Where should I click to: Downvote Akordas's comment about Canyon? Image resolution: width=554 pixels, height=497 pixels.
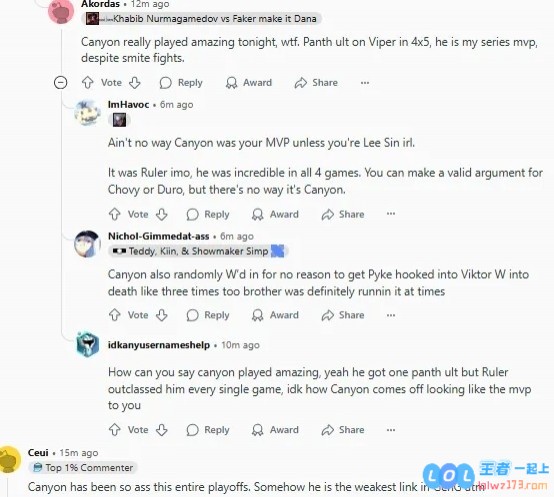coord(135,83)
